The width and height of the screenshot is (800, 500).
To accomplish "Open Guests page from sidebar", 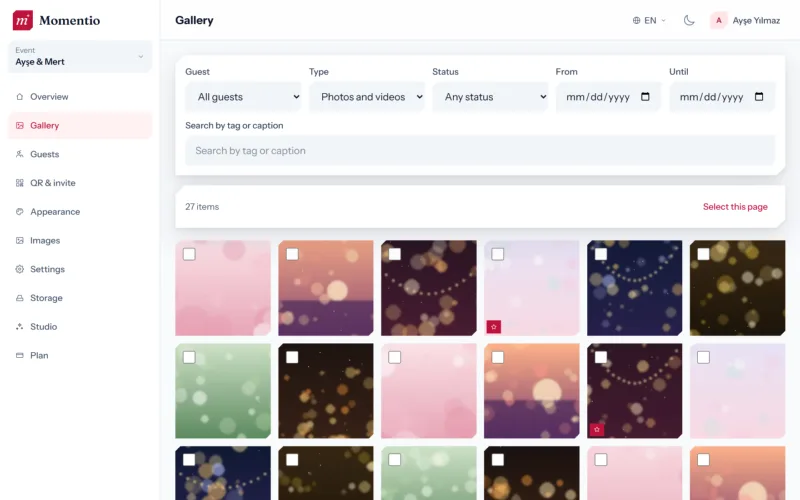I will (80, 154).
